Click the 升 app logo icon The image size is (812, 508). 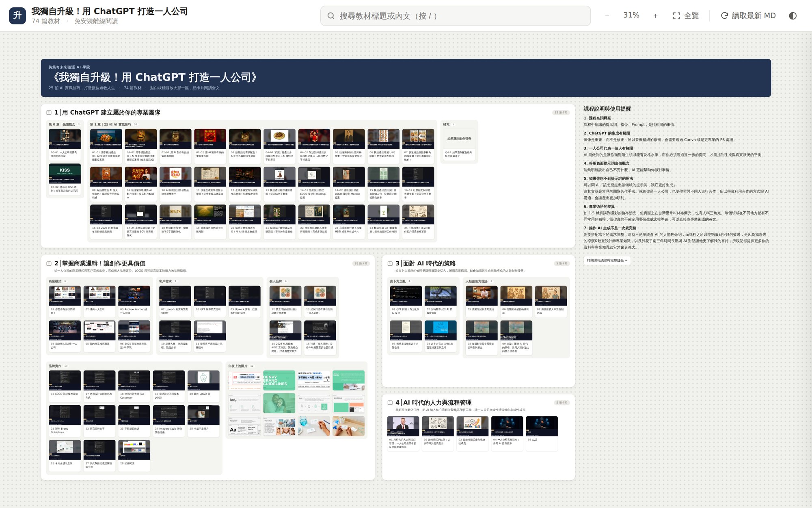pos(17,15)
